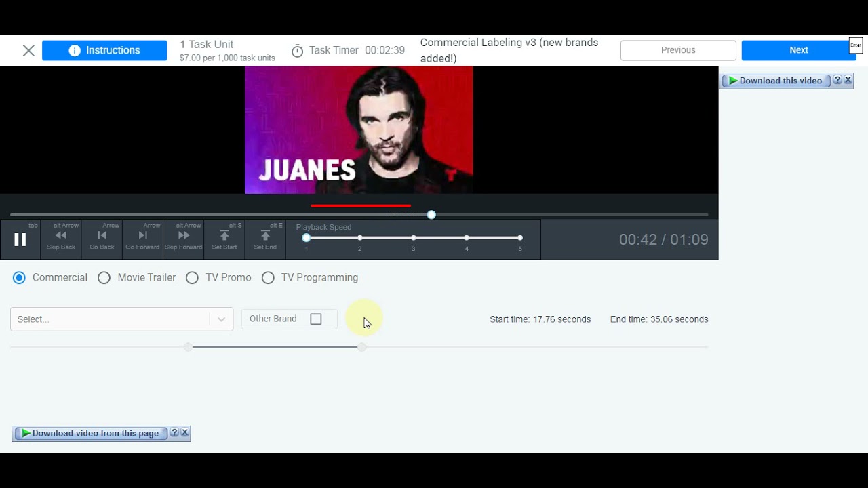Set playback speed to 3
This screenshot has width=868, height=488.
coord(413,238)
